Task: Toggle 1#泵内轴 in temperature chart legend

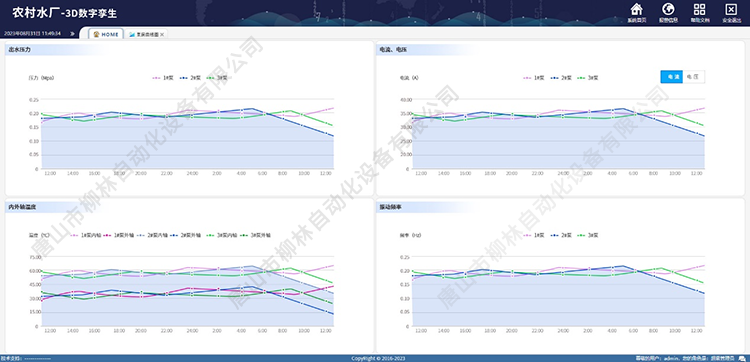Action: tap(86, 235)
